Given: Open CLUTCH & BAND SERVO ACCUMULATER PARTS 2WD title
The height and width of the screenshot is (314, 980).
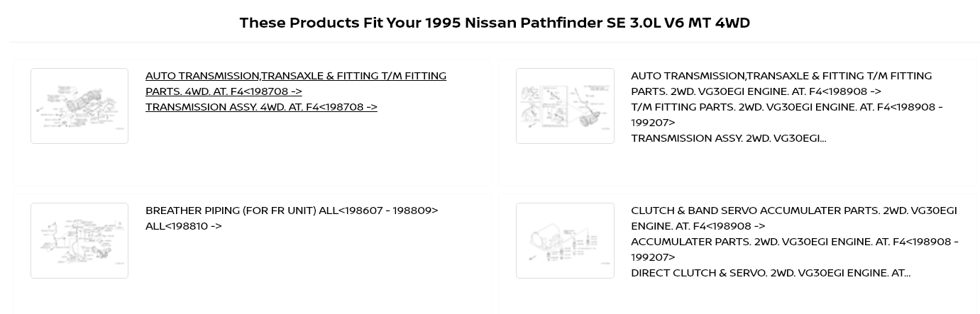Looking at the screenshot, I should (794, 218).
